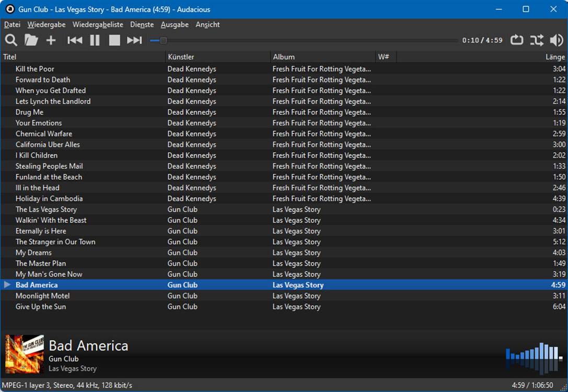This screenshot has height=392, width=568.
Task: Click the Audacious app icon in title bar
Action: click(10, 9)
